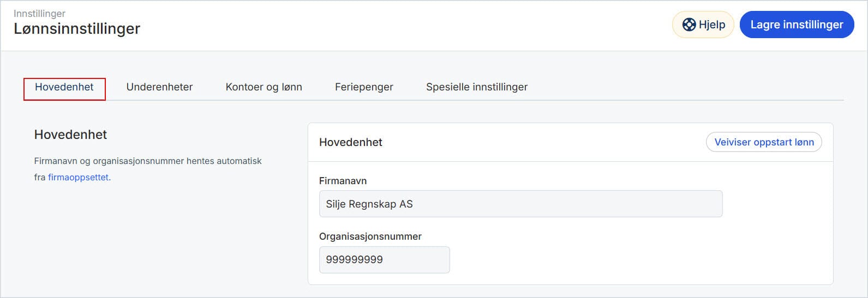Viewport: 868px width, 298px height.
Task: Click the description text about Firmanavn og organisasjonsnummer
Action: pos(148,161)
